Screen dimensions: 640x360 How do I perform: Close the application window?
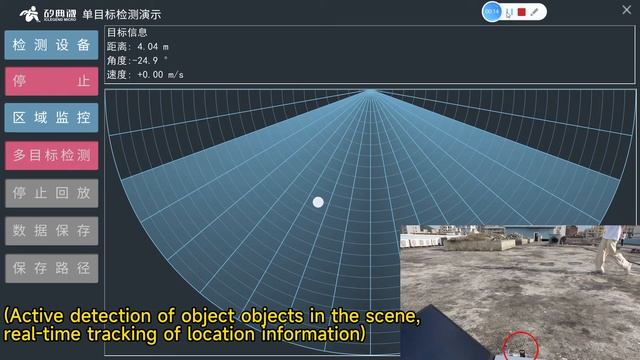tap(627, 10)
